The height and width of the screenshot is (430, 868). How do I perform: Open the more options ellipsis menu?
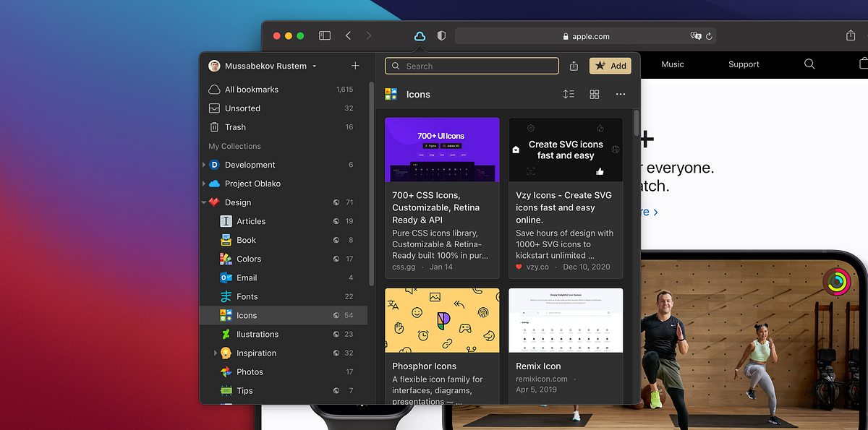click(620, 94)
